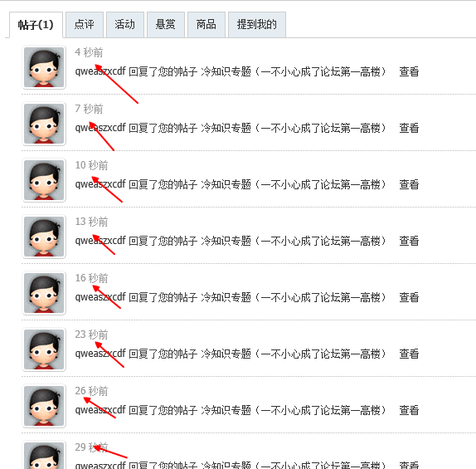Open post title 冷知识专题 in 23 秒前 notification
Screen dimensions: 476x469
294,354
